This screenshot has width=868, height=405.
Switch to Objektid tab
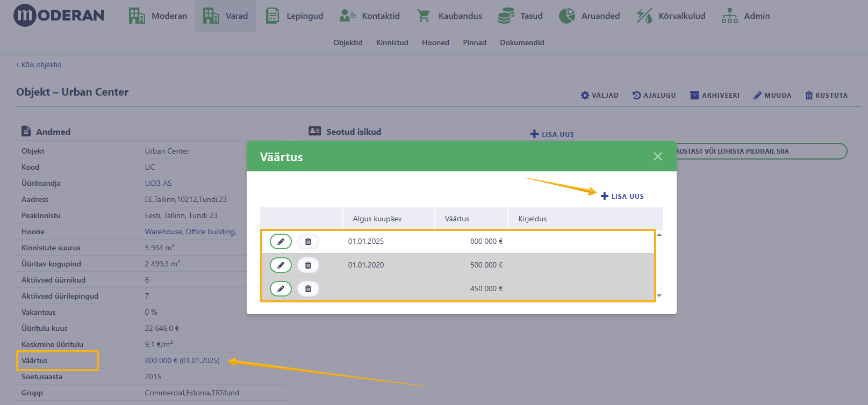coord(348,42)
